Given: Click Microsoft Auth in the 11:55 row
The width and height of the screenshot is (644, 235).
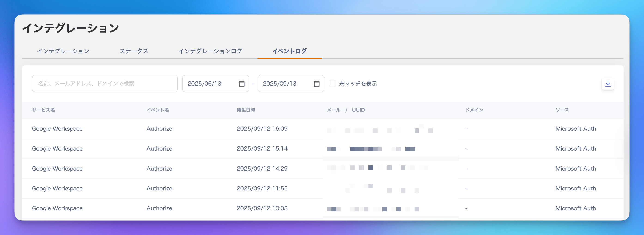Looking at the screenshot, I should point(576,189).
